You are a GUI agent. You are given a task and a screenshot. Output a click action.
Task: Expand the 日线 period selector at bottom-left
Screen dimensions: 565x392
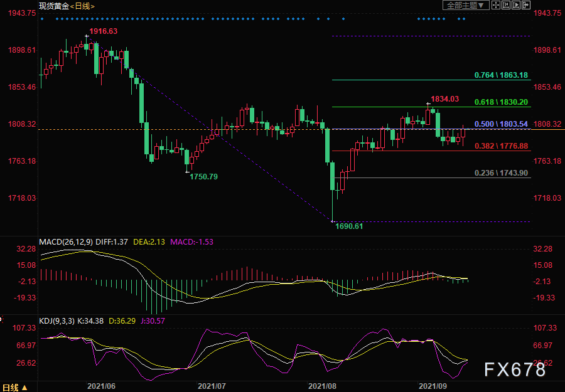point(14,388)
